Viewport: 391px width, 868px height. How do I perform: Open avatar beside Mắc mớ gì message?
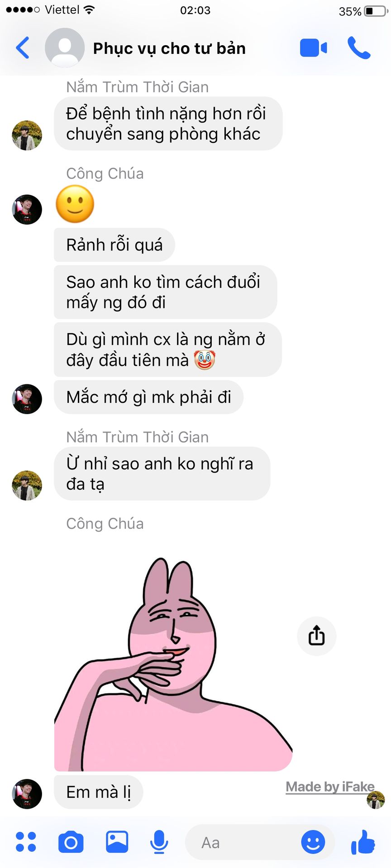tap(27, 399)
